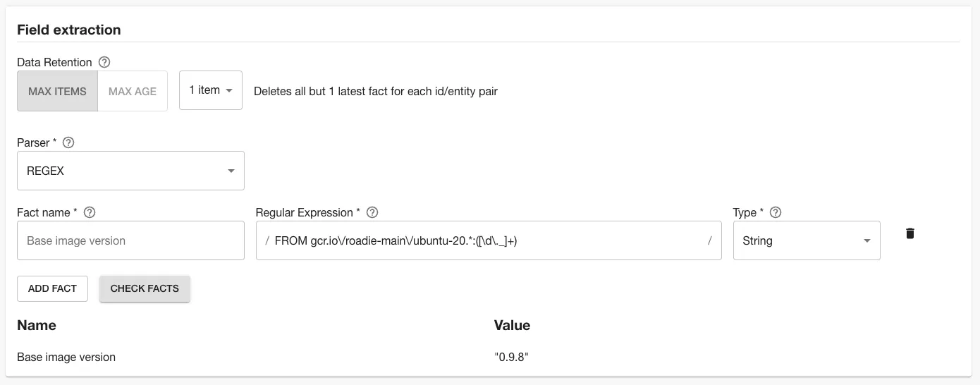Select the MAX ITEMS retention option
This screenshot has width=980, height=385.
pyautogui.click(x=57, y=91)
